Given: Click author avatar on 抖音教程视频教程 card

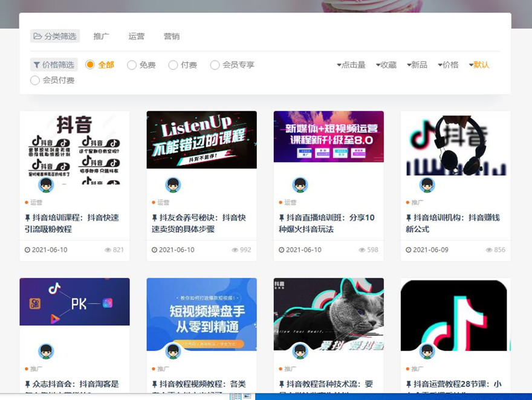Looking at the screenshot, I should 173,352.
